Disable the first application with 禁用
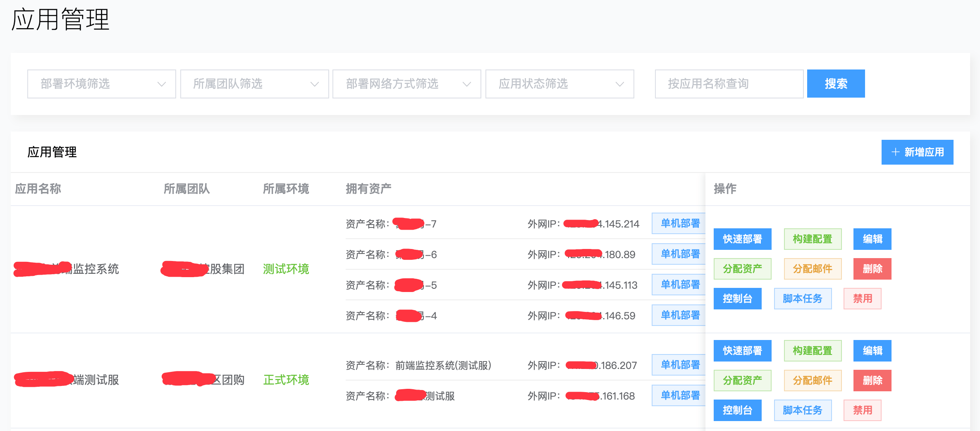 click(862, 299)
